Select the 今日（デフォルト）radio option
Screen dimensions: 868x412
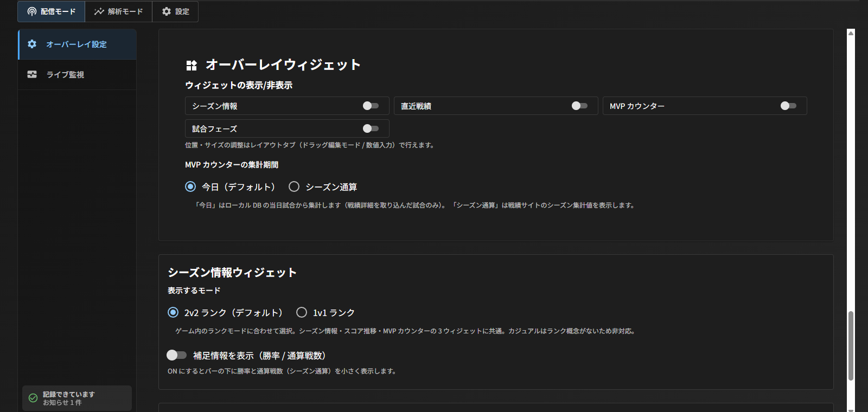tap(190, 186)
